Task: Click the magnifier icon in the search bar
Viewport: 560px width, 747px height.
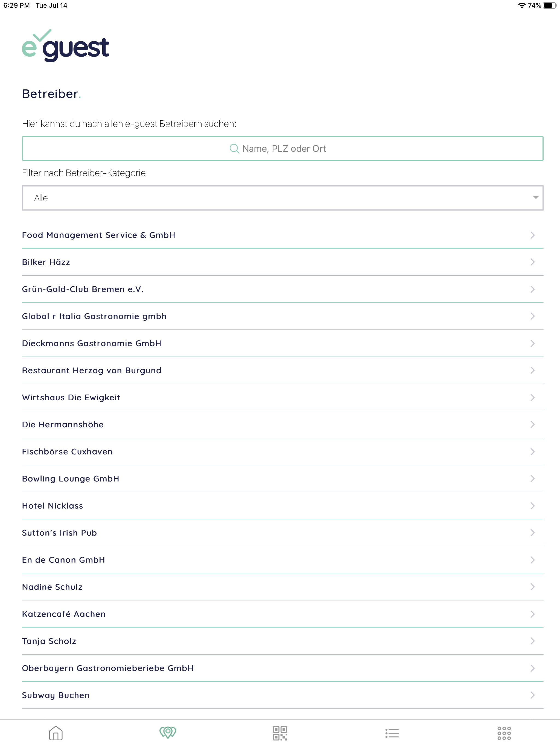Action: click(235, 148)
